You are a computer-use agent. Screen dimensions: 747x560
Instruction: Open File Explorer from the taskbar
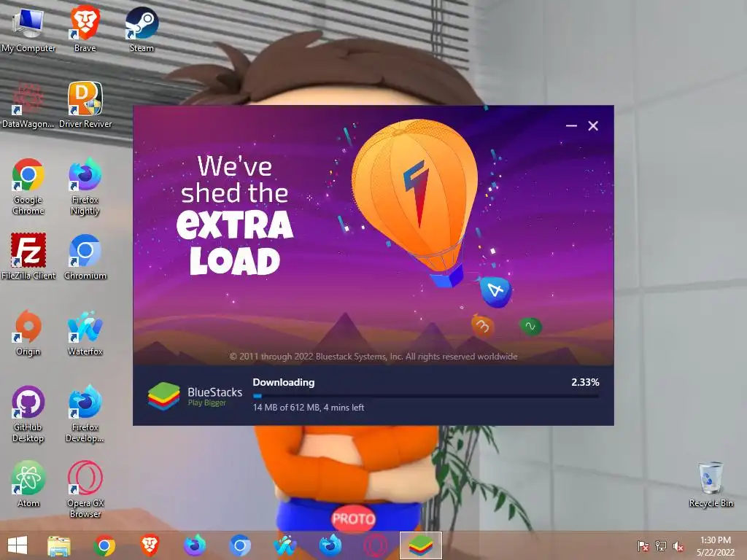59,545
